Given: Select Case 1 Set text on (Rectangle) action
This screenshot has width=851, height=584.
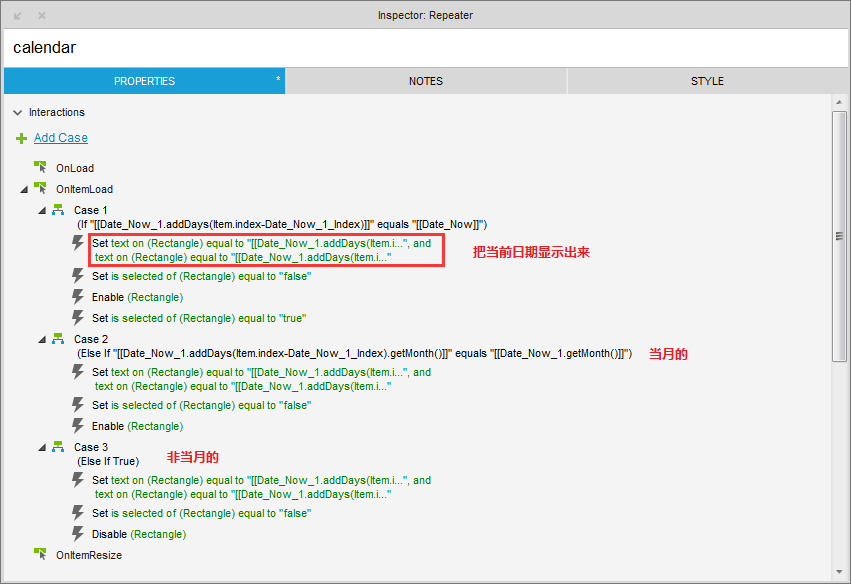Looking at the screenshot, I should pos(262,250).
